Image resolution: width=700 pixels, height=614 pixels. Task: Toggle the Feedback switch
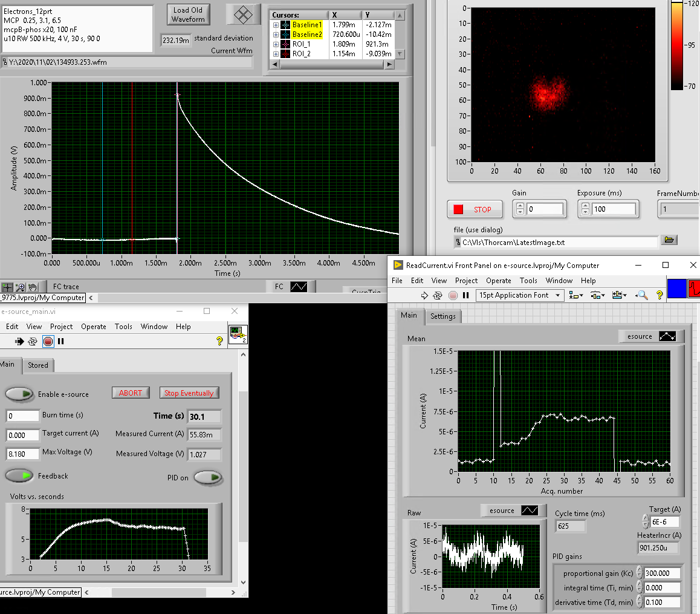click(19, 476)
